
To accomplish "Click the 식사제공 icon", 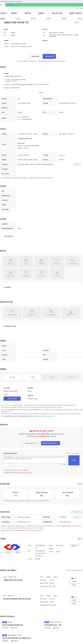I will point(57,274).
